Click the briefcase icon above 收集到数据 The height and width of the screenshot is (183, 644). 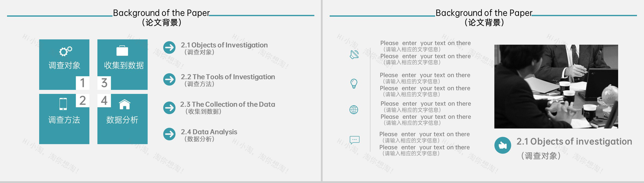pos(122,51)
